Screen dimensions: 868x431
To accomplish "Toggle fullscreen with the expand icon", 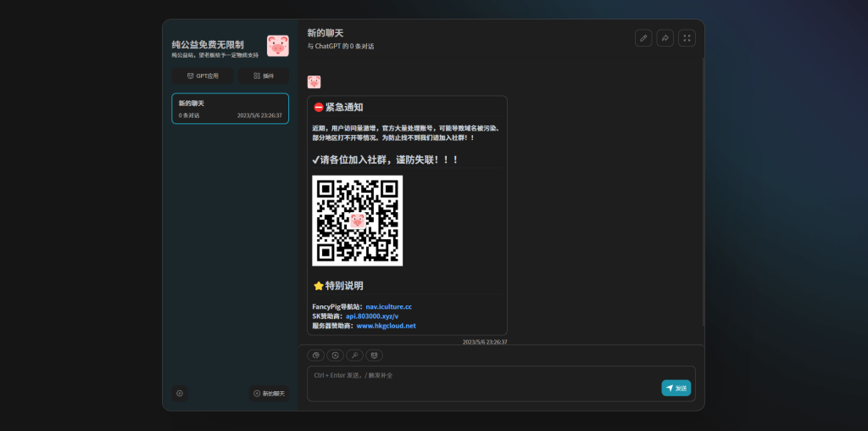I will point(687,37).
